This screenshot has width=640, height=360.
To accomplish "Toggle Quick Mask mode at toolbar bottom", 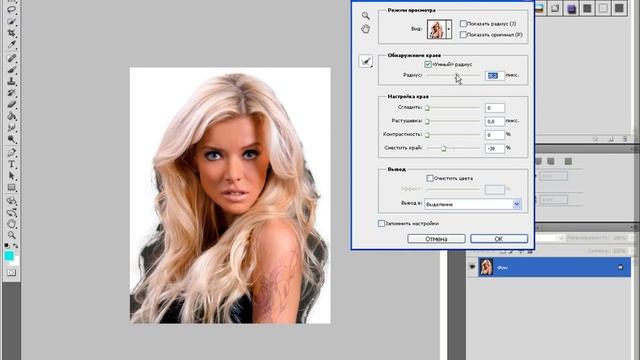I will coord(11,272).
